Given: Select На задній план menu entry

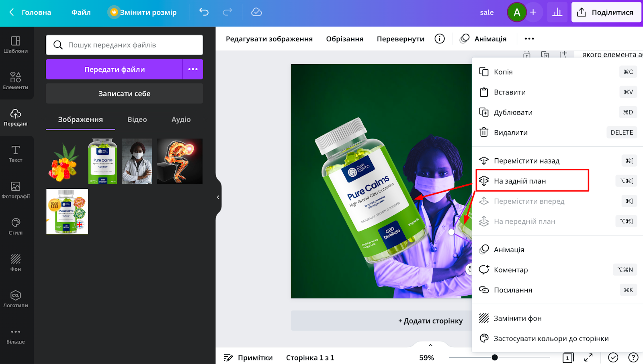Looking at the screenshot, I should click(557, 181).
